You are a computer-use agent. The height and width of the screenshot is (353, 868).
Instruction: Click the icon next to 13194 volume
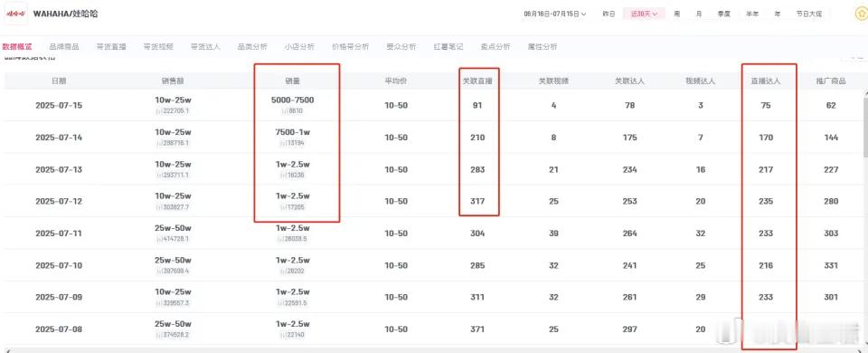click(282, 144)
